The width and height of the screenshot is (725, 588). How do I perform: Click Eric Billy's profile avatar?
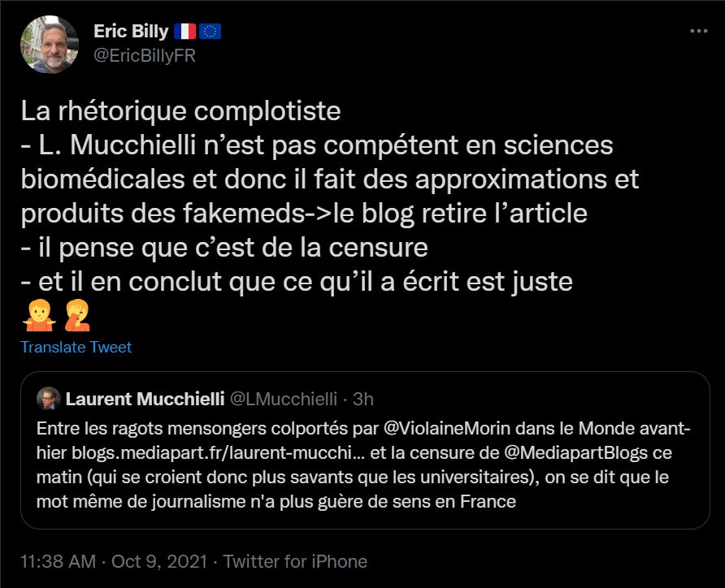click(x=50, y=45)
